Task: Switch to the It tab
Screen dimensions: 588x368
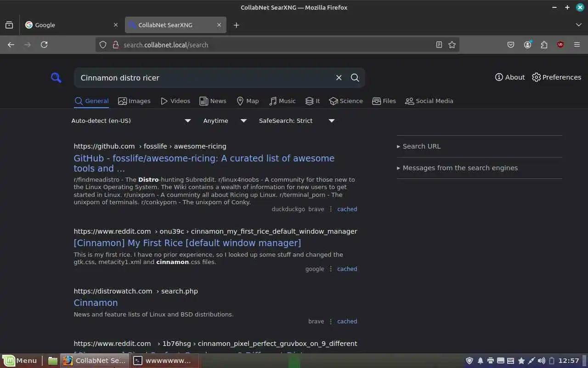Action: coord(312,101)
